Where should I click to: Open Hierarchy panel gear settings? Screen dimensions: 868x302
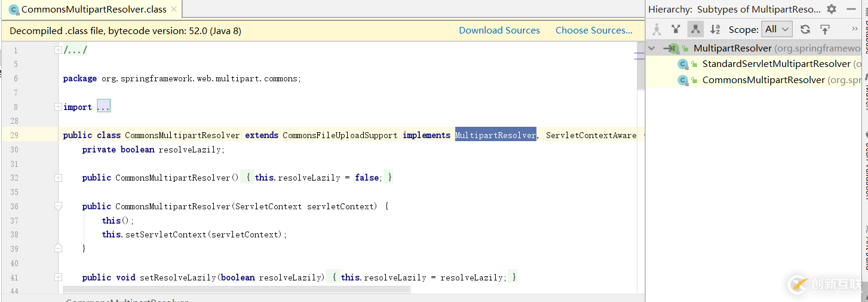tap(832, 9)
